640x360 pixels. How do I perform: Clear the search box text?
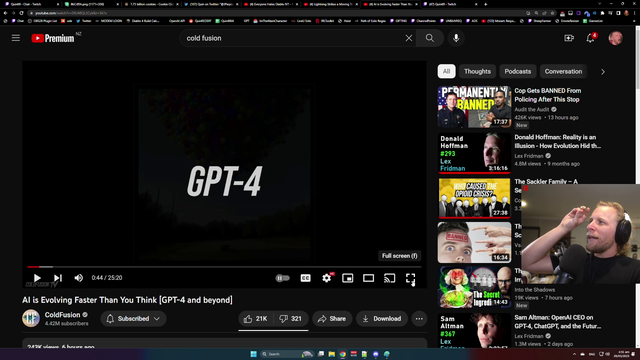409,38
